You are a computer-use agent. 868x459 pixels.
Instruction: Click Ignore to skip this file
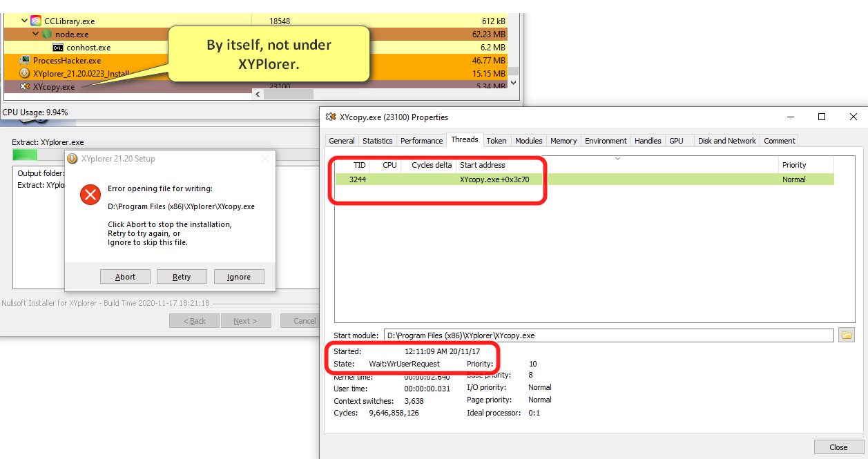(239, 277)
